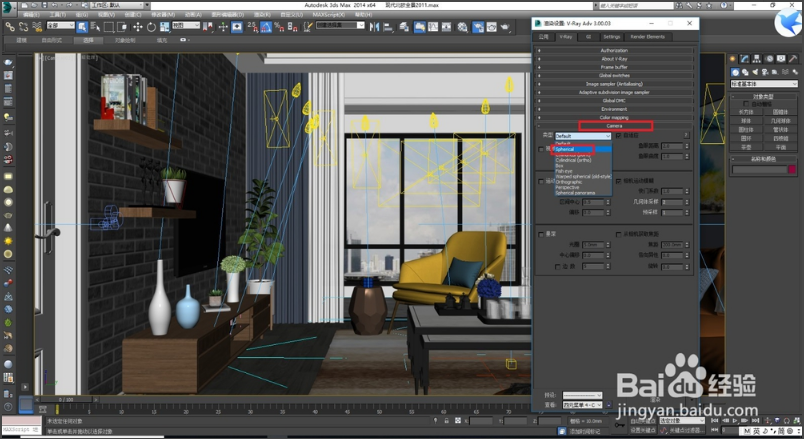Open the Create command panel tab
The height and width of the screenshot is (439, 804).
click(x=733, y=59)
